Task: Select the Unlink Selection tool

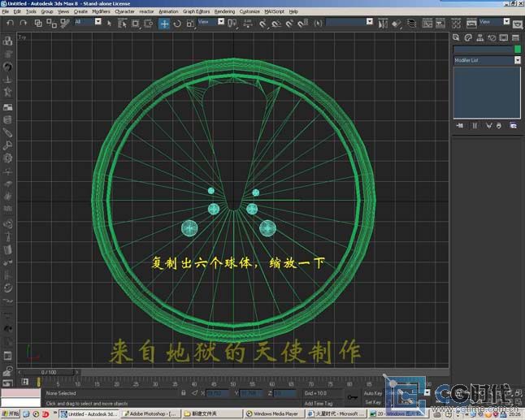Action: coord(51,23)
